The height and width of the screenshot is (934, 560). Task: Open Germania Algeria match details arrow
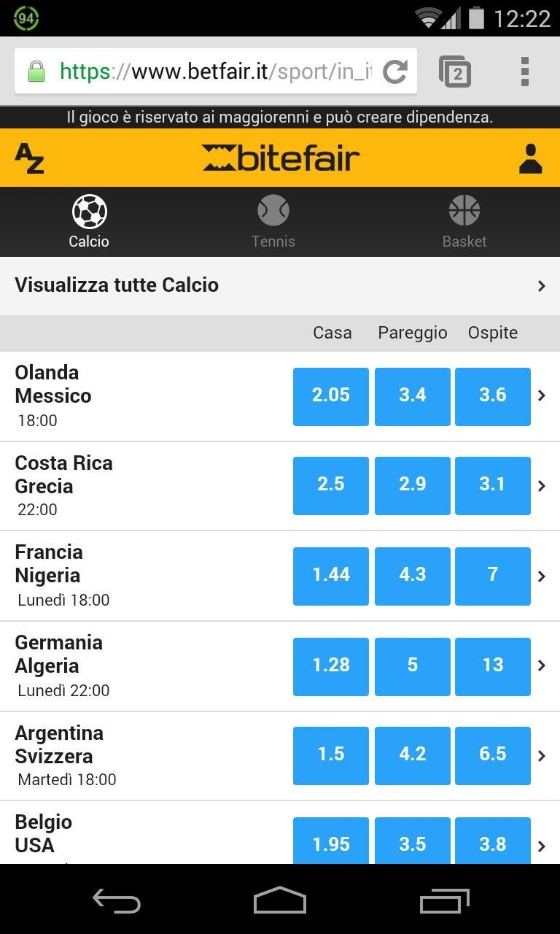(x=541, y=665)
